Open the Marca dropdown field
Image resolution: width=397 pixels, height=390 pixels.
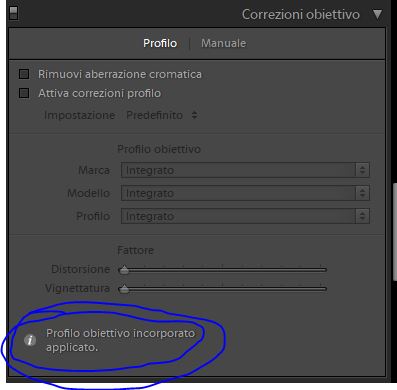click(x=245, y=170)
